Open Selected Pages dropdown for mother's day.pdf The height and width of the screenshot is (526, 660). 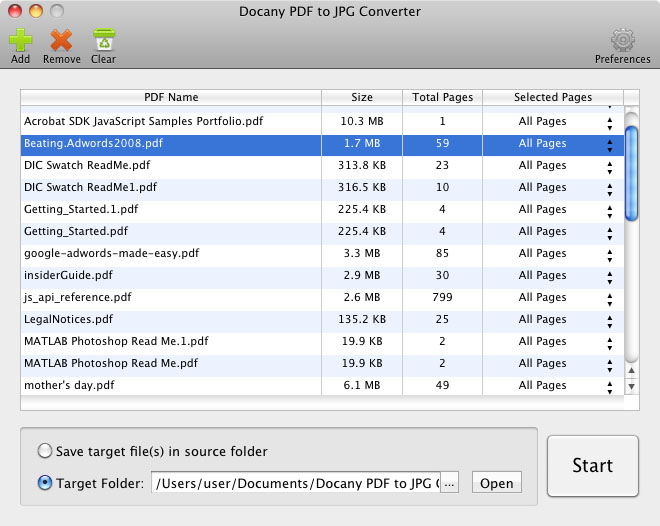pyautogui.click(x=609, y=386)
